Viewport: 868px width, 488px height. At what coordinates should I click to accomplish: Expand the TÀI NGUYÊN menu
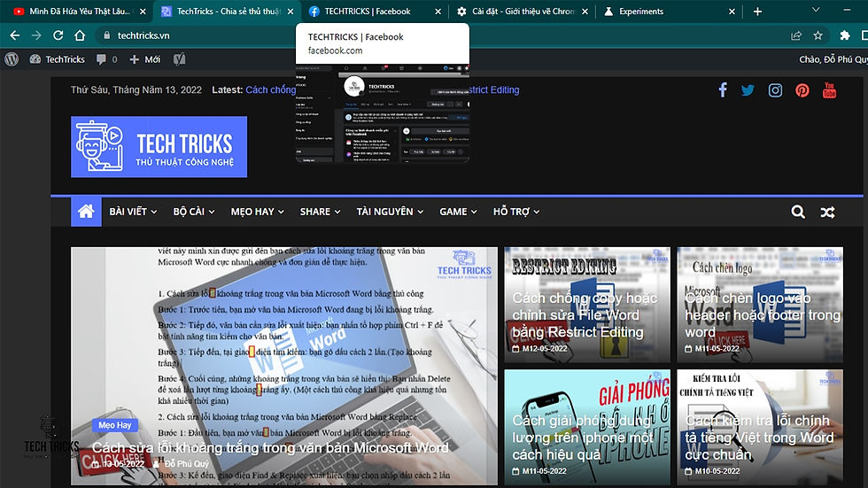click(390, 212)
